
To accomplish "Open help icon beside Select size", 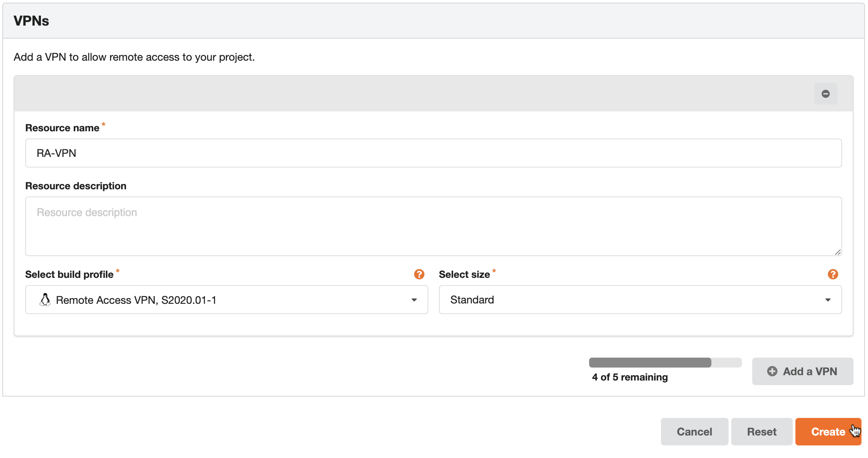I will 833,274.
